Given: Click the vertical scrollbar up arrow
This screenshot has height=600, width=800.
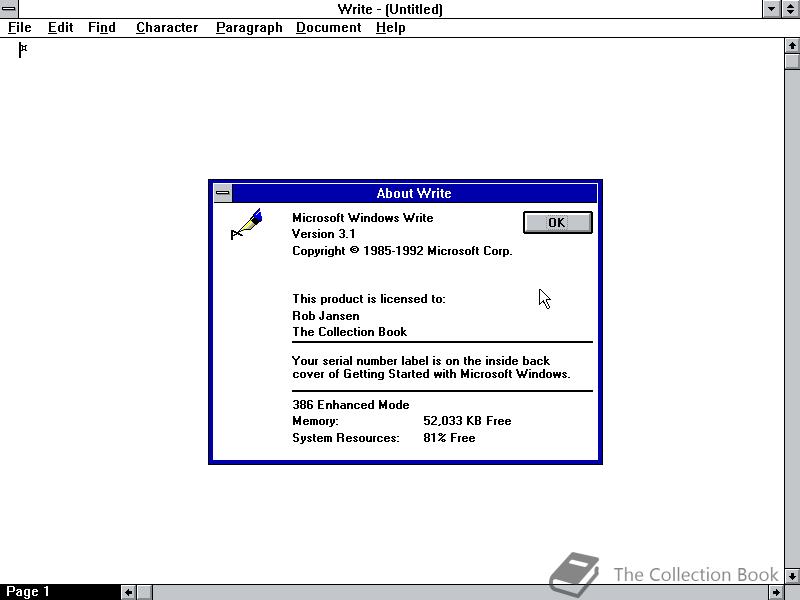Looking at the screenshot, I should click(792, 46).
